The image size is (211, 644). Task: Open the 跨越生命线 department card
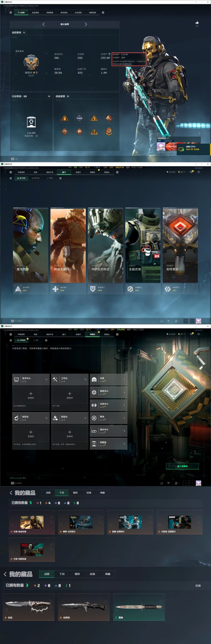pos(68,246)
